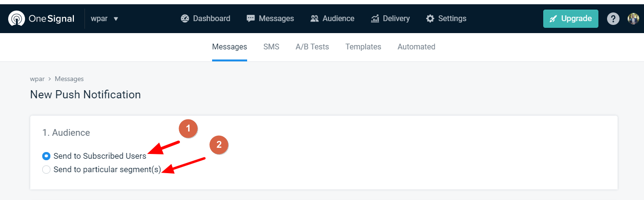644x200 pixels.
Task: Select the Delivery chart icon
Action: click(375, 19)
